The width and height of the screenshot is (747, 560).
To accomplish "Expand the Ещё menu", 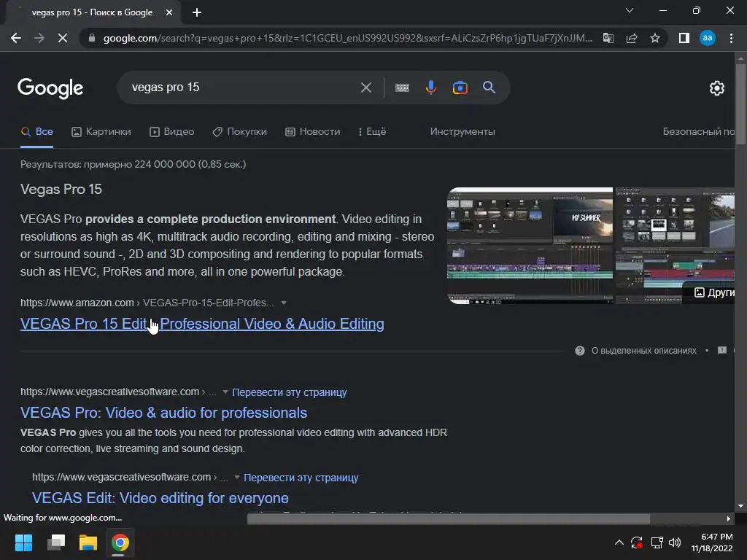I will (372, 132).
